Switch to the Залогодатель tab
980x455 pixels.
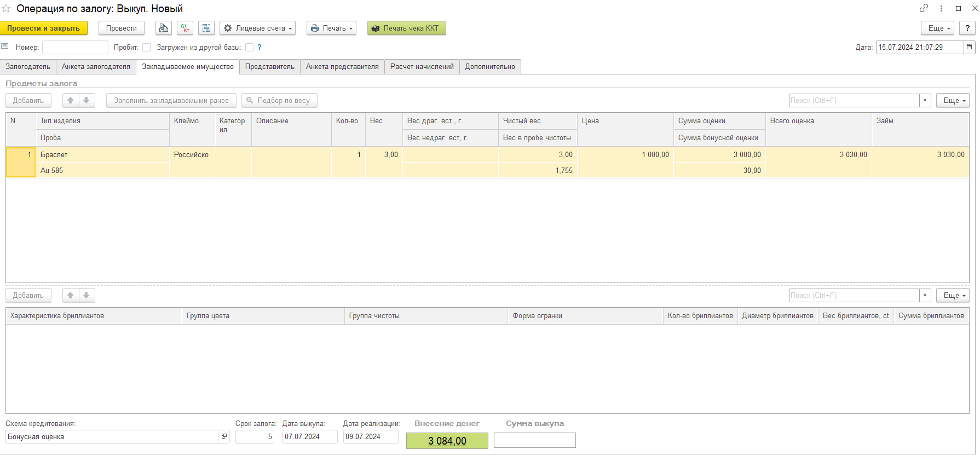pyautogui.click(x=28, y=66)
